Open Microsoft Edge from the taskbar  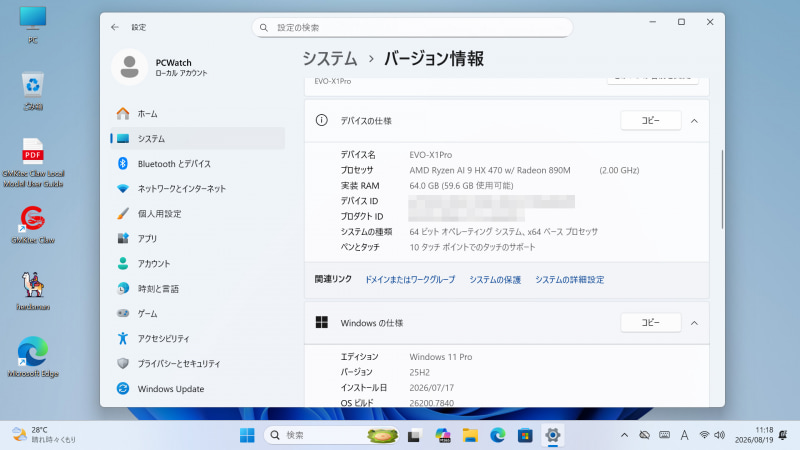point(497,435)
